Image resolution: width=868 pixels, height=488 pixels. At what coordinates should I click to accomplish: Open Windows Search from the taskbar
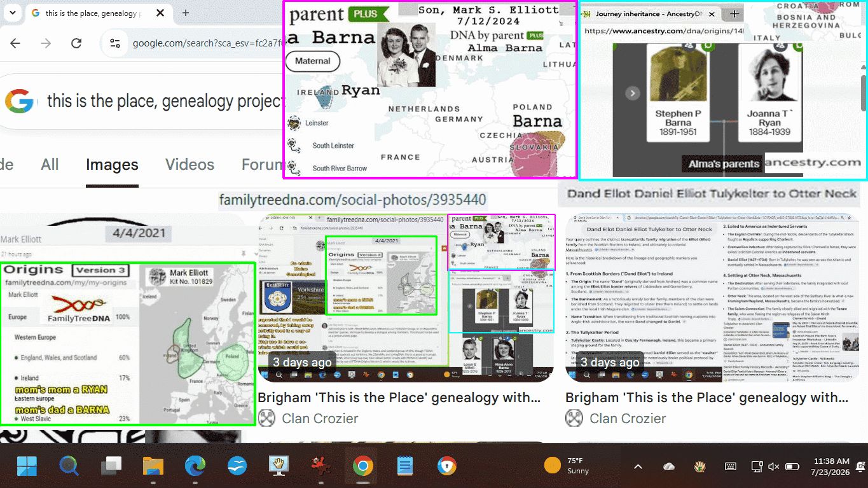tap(69, 466)
